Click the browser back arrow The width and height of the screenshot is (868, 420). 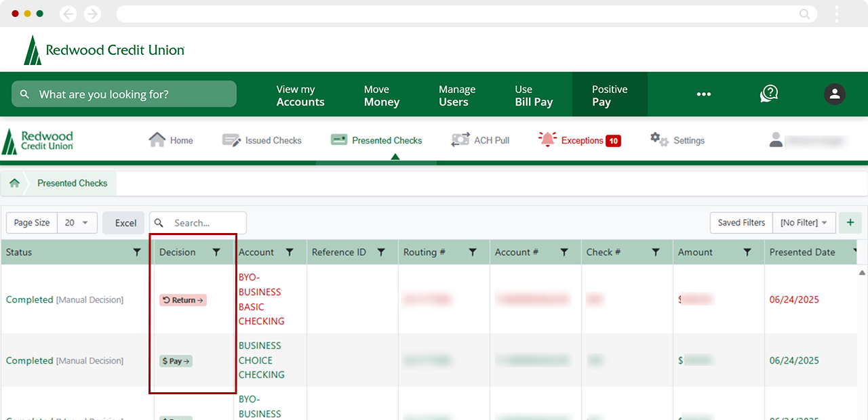pyautogui.click(x=68, y=14)
